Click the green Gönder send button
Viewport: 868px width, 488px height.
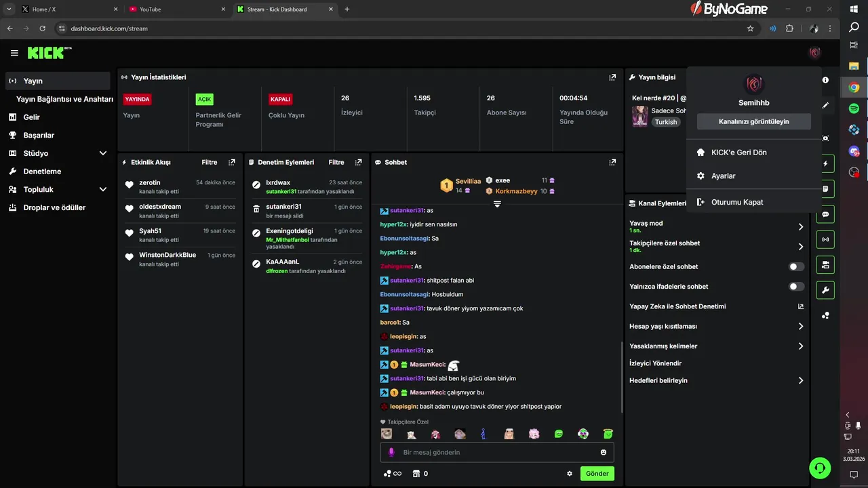[x=597, y=474]
